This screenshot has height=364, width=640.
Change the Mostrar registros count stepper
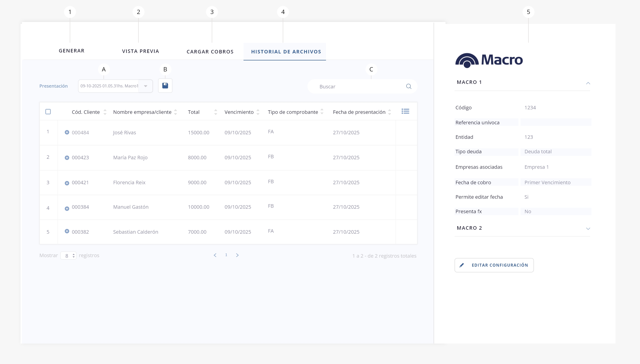coord(73,256)
